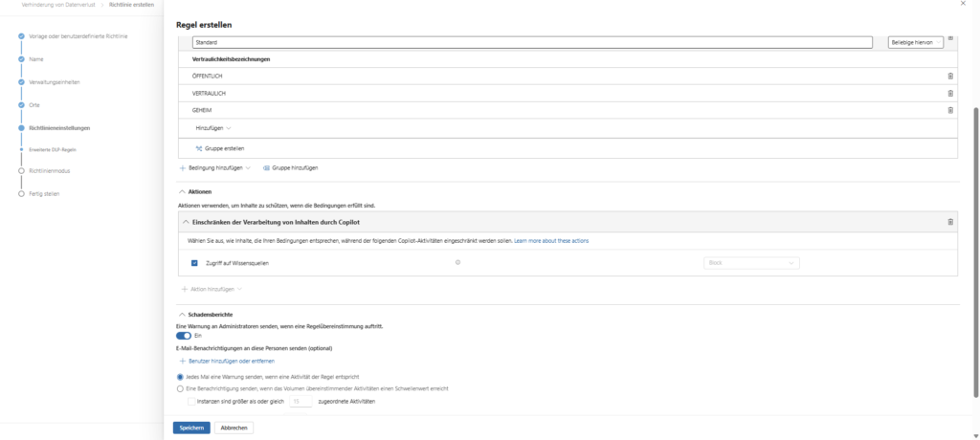Open the Beliebige hiervon dropdown
This screenshot has height=440, width=980.
pos(917,42)
